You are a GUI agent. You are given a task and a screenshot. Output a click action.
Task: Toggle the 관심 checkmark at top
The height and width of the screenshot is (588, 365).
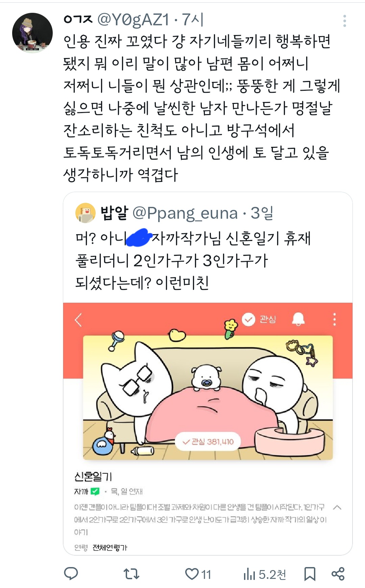[x=259, y=319]
